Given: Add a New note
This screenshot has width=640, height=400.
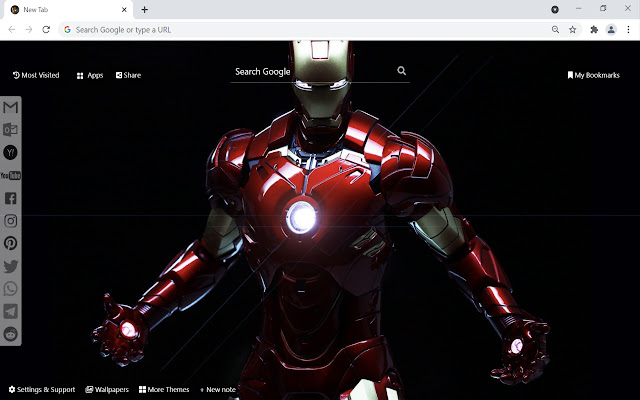Looking at the screenshot, I should pyautogui.click(x=218, y=390).
